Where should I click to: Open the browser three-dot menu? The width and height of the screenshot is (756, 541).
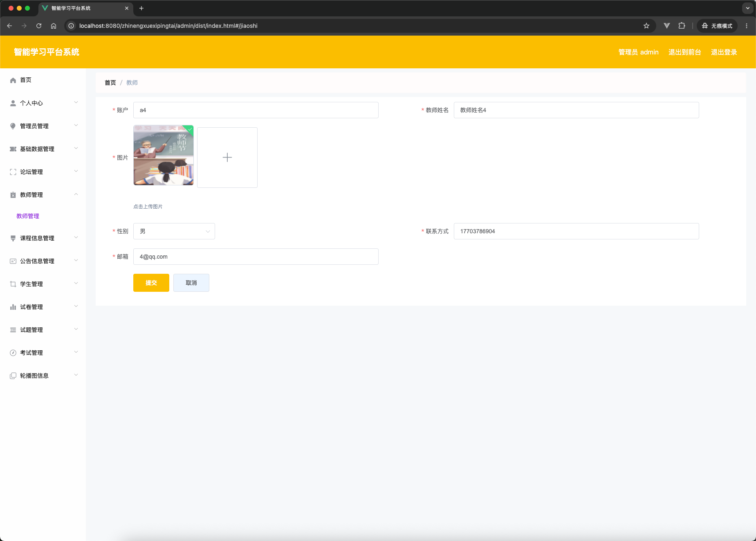click(747, 26)
